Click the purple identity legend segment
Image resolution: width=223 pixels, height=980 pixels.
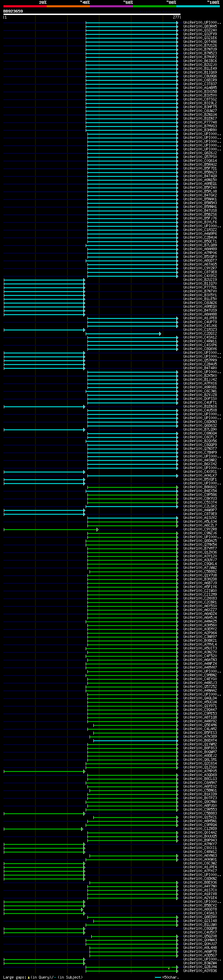111,6
